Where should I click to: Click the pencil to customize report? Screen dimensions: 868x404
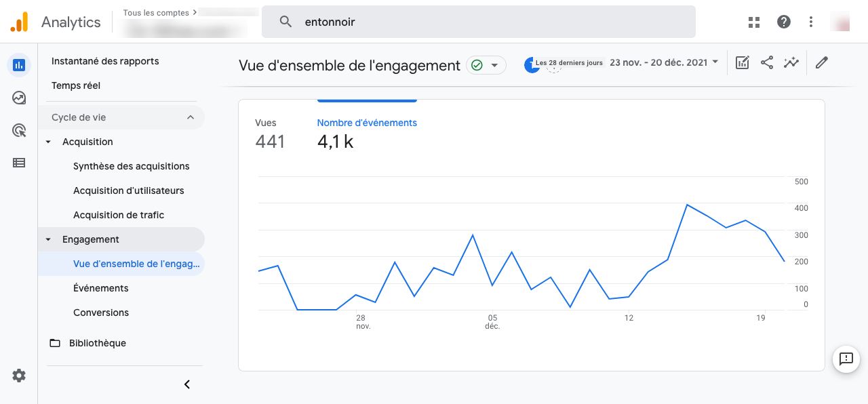[822, 63]
